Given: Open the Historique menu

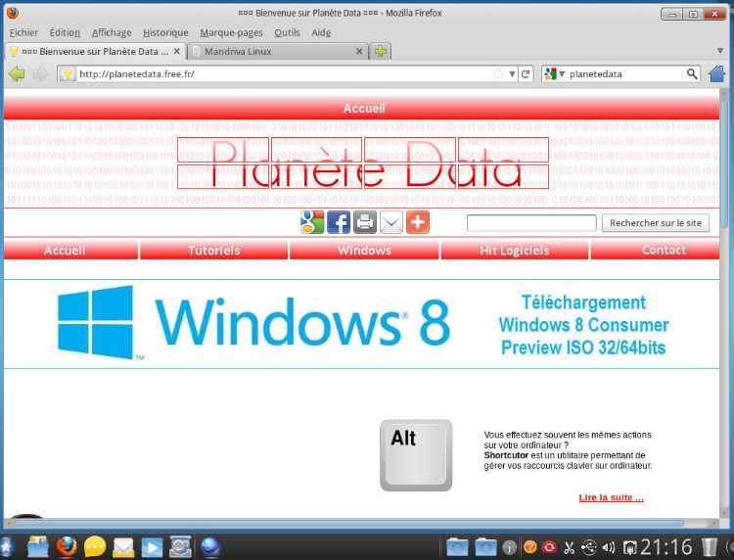Looking at the screenshot, I should click(165, 32).
